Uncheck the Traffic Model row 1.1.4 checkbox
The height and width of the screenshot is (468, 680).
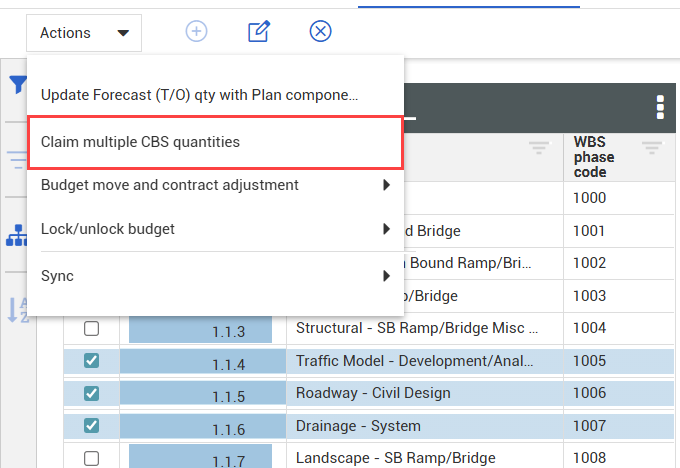[x=91, y=361]
